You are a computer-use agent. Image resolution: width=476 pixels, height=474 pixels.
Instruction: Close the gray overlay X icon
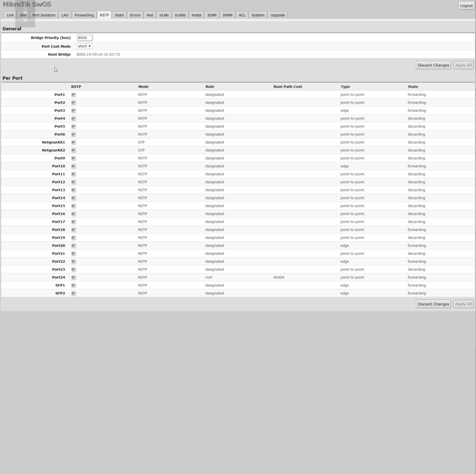tap(25, 20)
